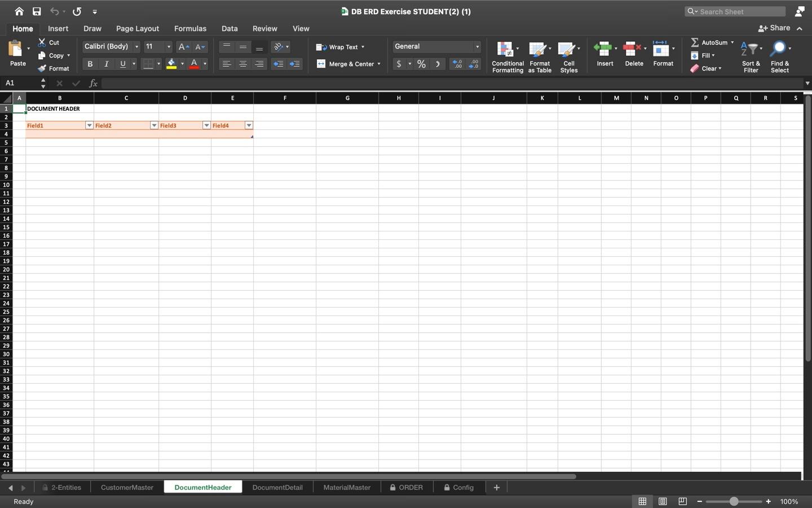Toggle Merge & Center

click(348, 64)
